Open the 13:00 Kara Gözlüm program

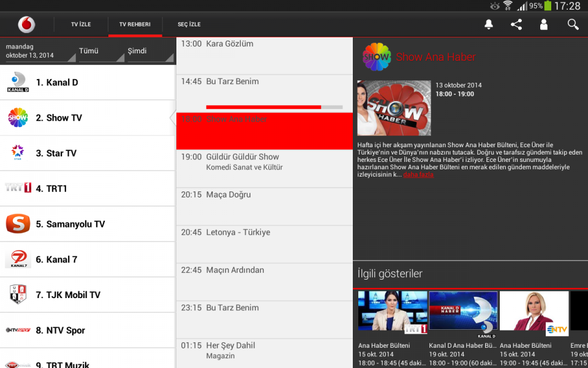265,56
